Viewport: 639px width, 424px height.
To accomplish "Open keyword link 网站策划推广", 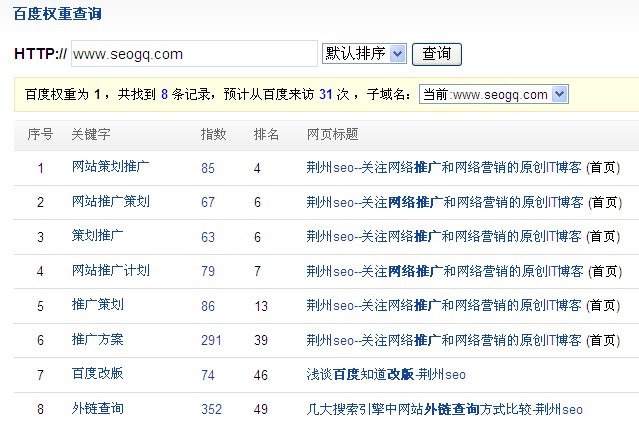I will click(x=110, y=166).
